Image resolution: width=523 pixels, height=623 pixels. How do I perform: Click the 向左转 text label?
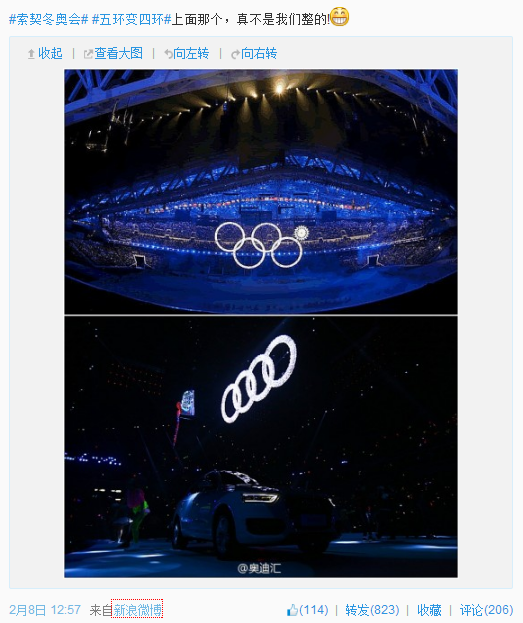click(x=191, y=54)
